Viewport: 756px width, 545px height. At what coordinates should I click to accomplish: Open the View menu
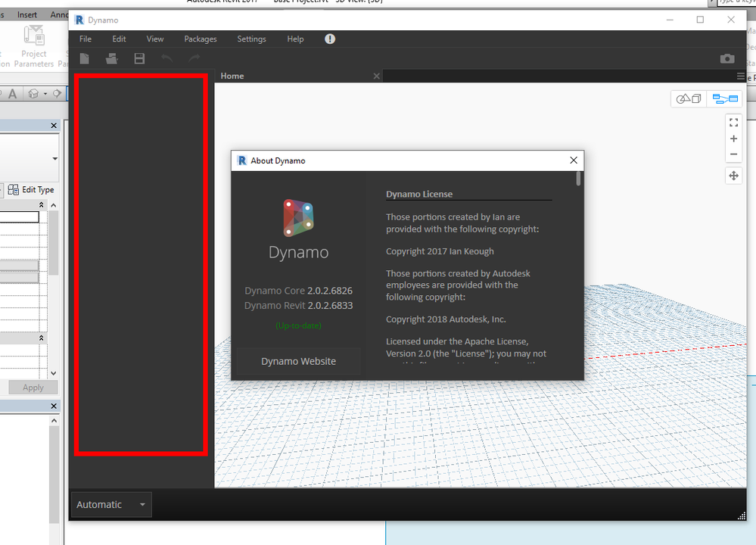[155, 39]
